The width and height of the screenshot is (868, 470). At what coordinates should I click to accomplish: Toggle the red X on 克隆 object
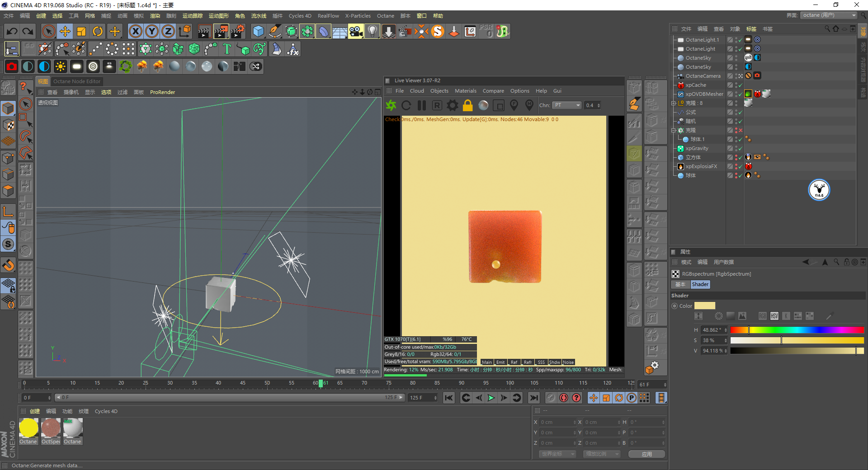741,130
